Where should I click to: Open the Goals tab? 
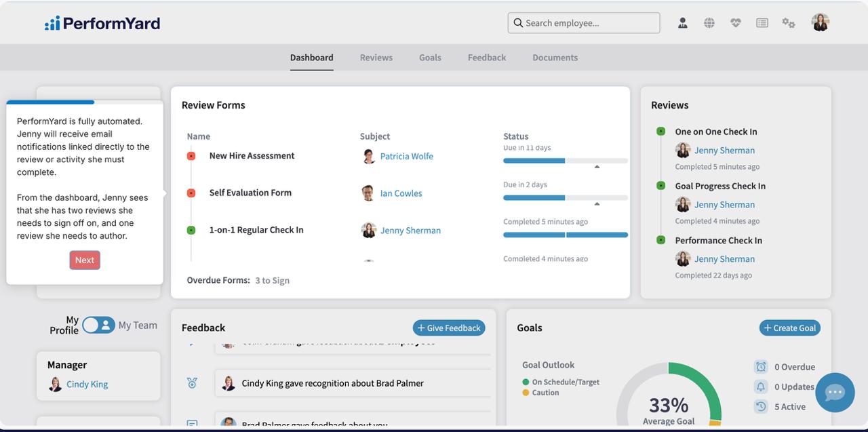[430, 58]
